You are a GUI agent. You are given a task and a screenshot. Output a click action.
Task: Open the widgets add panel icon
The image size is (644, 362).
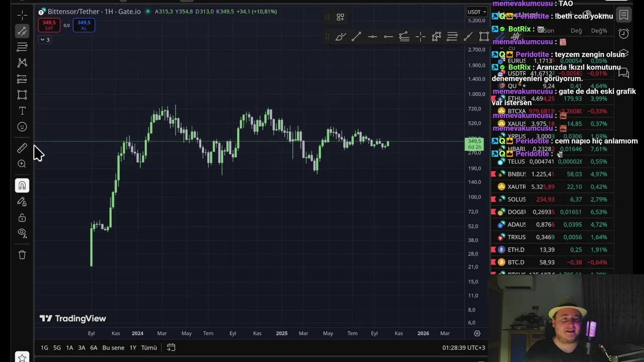point(340,18)
